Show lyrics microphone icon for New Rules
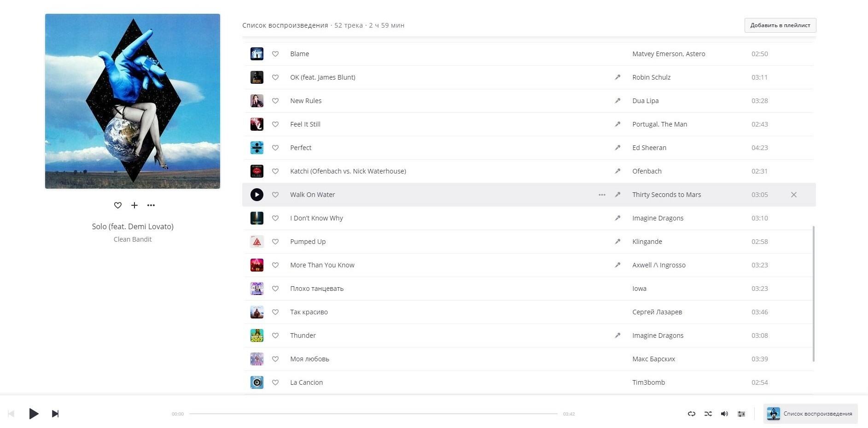This screenshot has height=428, width=868. [x=618, y=101]
